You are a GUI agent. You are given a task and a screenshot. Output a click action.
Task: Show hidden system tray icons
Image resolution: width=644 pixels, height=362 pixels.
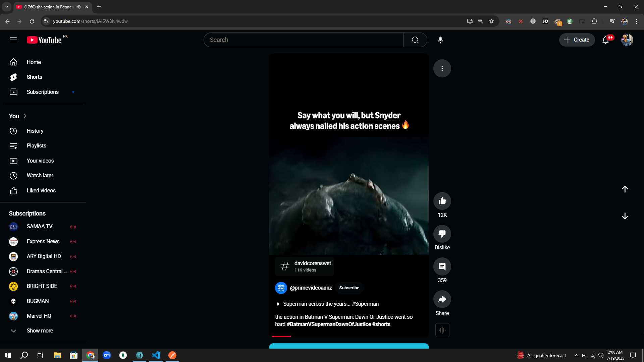(576, 355)
